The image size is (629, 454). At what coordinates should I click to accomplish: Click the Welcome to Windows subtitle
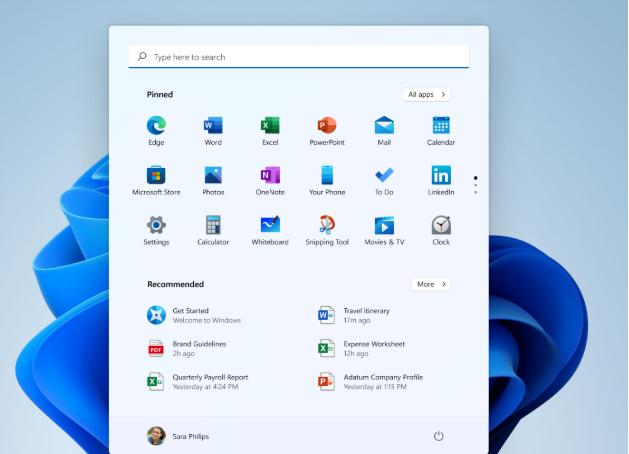tap(207, 320)
